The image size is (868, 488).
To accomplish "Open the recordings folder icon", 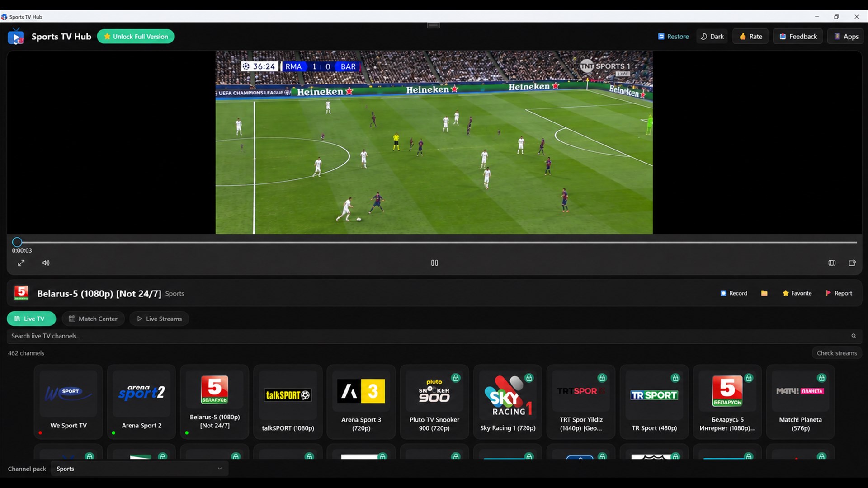I will pos(764,293).
